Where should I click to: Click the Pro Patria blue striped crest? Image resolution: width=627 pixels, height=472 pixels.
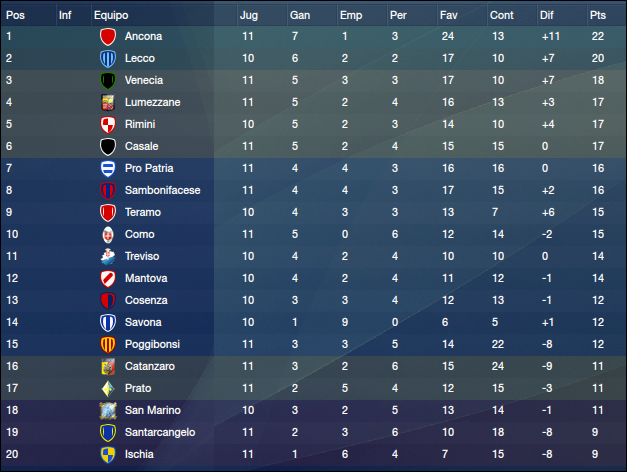(108, 168)
